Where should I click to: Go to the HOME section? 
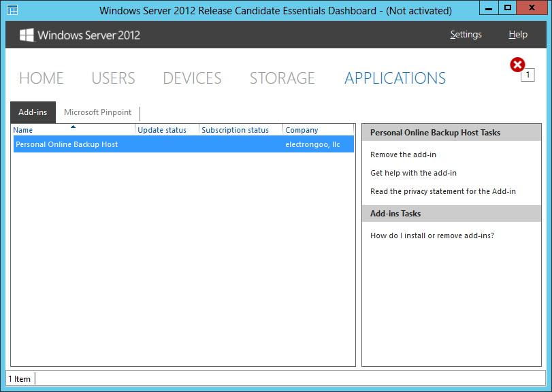point(42,78)
